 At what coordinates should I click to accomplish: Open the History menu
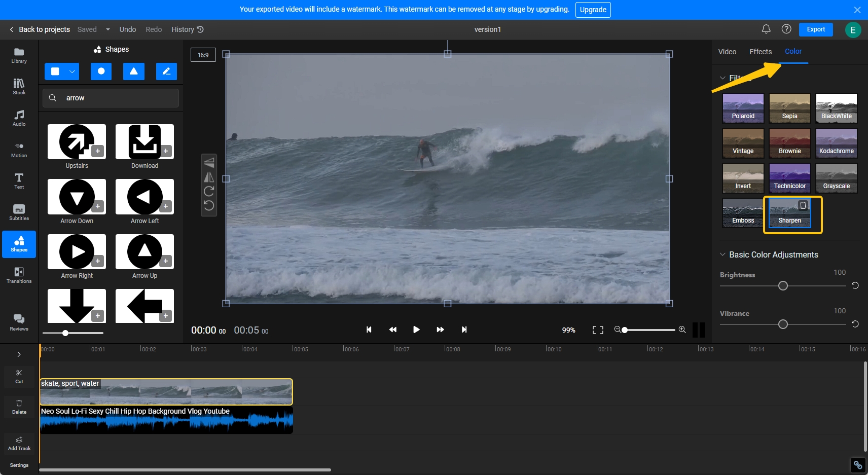point(188,29)
